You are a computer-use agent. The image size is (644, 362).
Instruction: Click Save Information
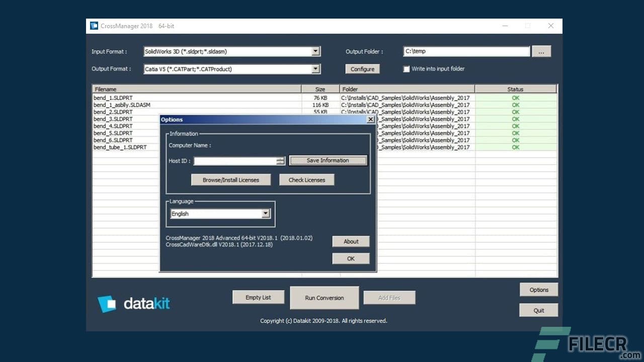[x=328, y=160]
